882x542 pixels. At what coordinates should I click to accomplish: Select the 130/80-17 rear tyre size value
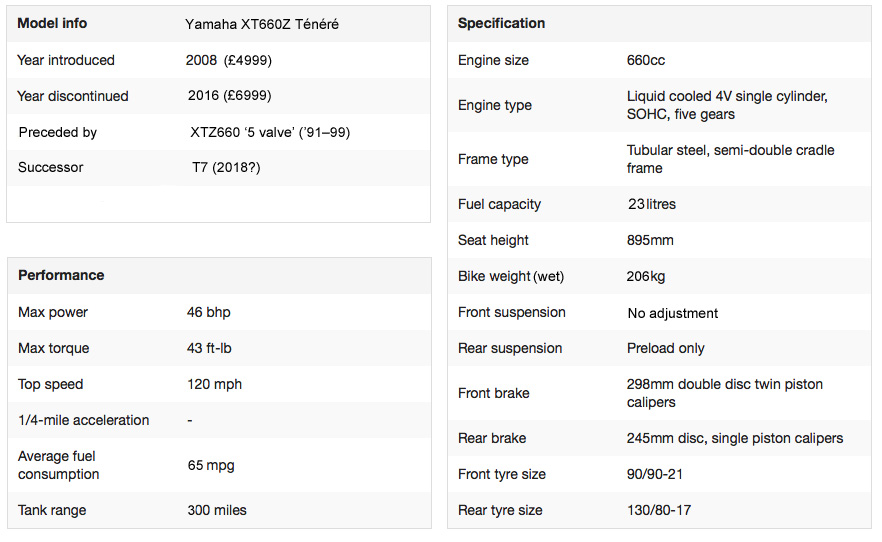(x=659, y=510)
